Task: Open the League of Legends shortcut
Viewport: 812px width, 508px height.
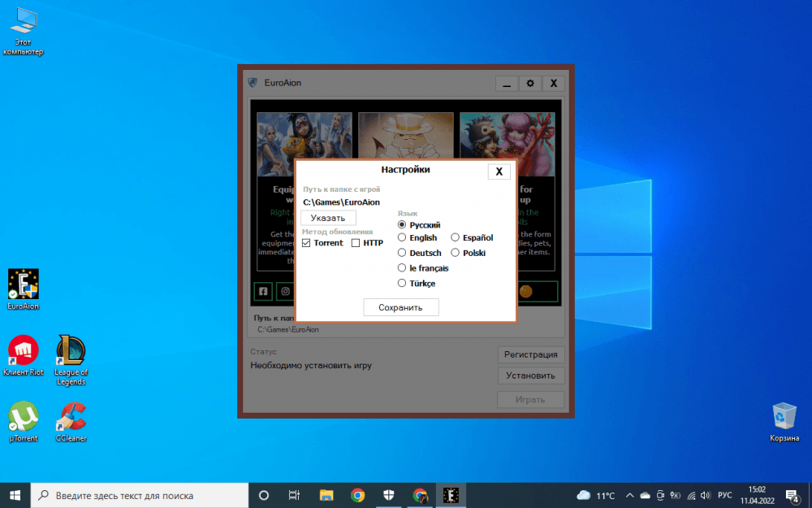Action: [71, 351]
